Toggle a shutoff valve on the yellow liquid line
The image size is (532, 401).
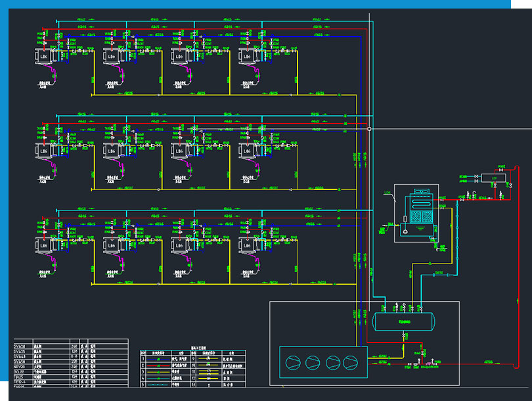(x=403, y=336)
